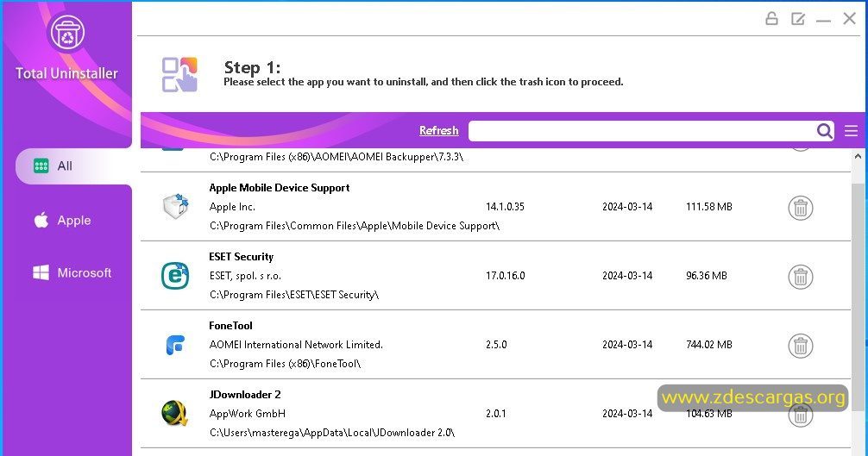
Task: Click the ESET Security app icon
Action: (x=175, y=275)
